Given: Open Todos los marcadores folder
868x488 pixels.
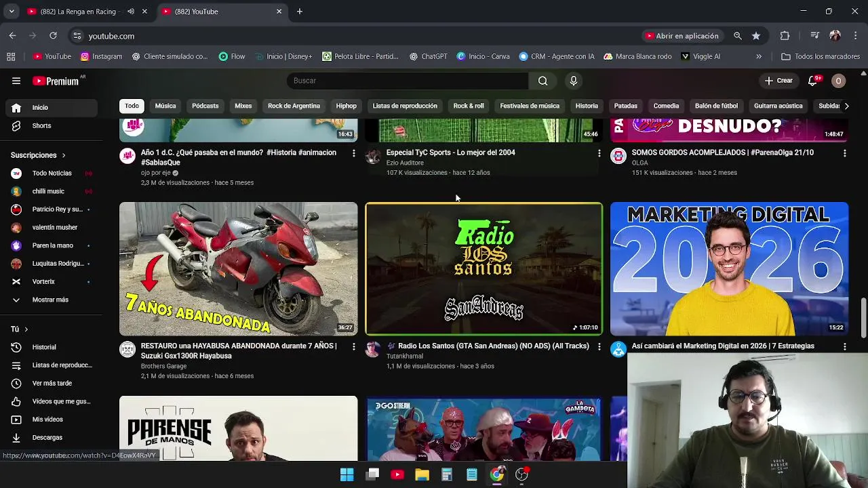Looking at the screenshot, I should [821, 56].
